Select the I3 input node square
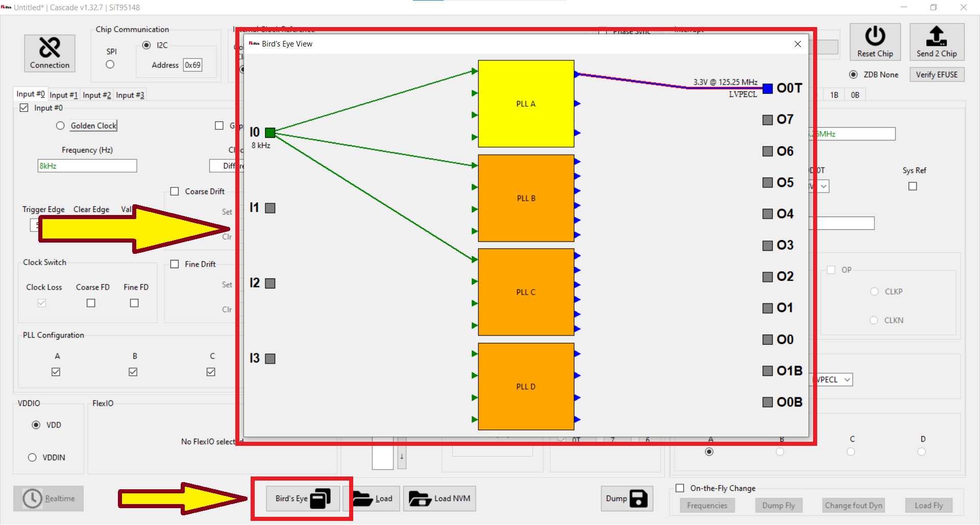This screenshot has width=980, height=525. [x=270, y=359]
